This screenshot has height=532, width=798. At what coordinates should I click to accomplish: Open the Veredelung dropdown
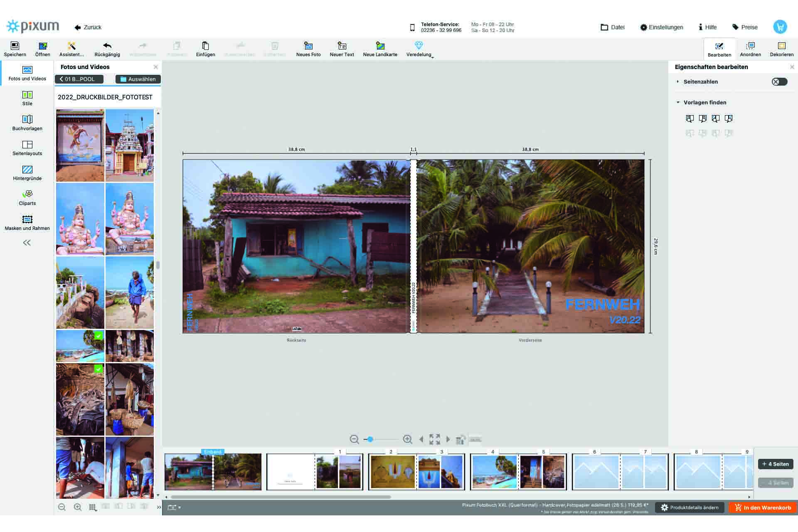point(419,49)
